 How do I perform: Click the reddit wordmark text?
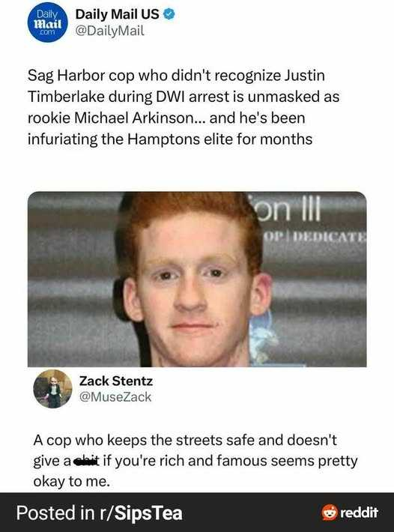359,513
